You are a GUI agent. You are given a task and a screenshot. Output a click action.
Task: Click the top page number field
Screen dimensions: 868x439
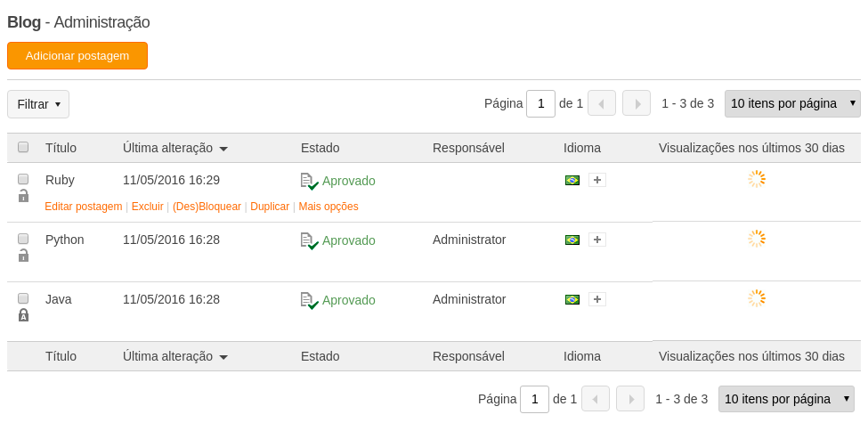click(540, 103)
